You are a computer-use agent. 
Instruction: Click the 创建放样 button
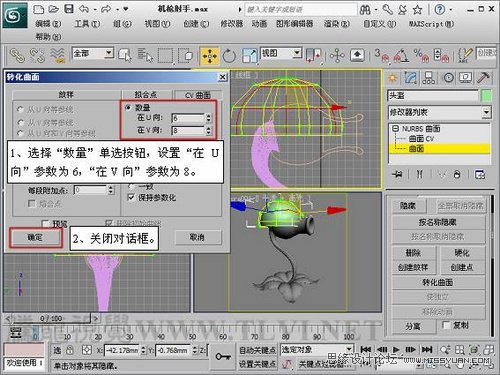413,267
